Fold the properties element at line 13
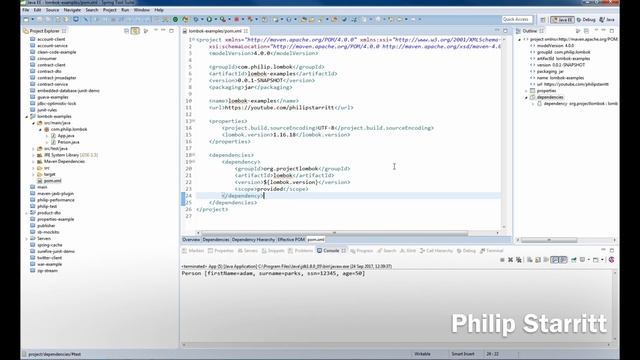 tap(193, 121)
